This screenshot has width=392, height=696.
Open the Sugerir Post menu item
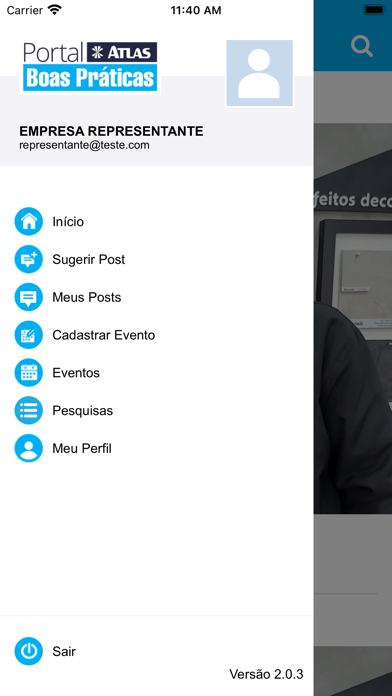(x=89, y=259)
